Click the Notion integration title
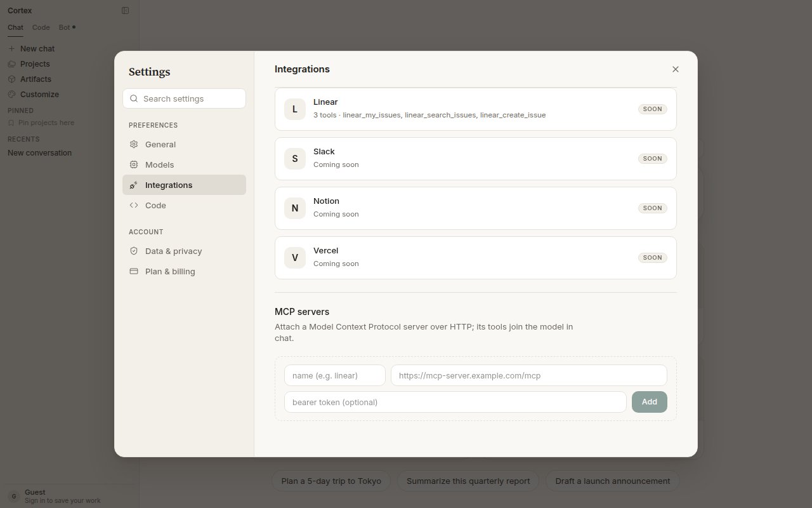812x508 pixels. (326, 201)
